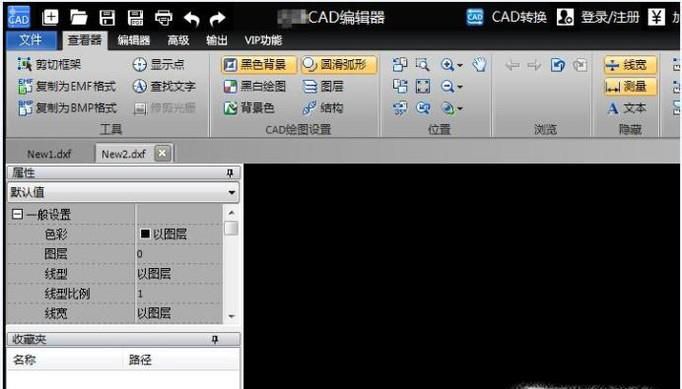Open the 文件 menu
The width and height of the screenshot is (682, 389).
click(31, 40)
